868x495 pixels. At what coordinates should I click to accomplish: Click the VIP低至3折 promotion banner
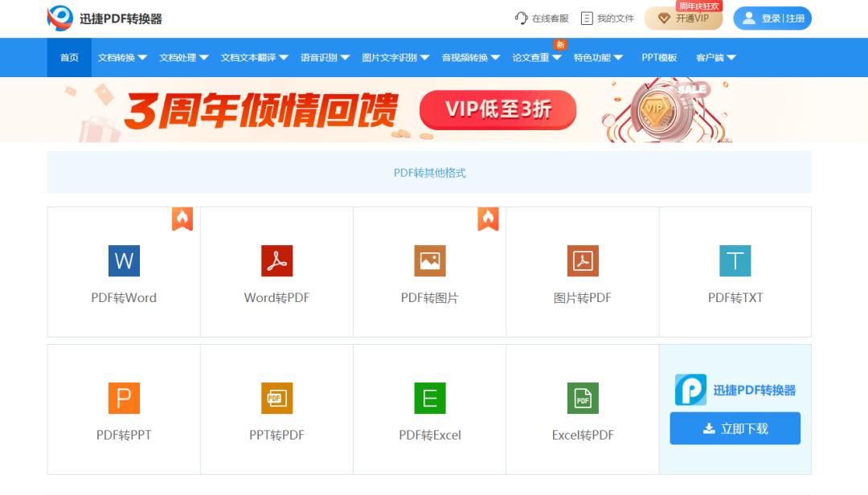point(497,109)
